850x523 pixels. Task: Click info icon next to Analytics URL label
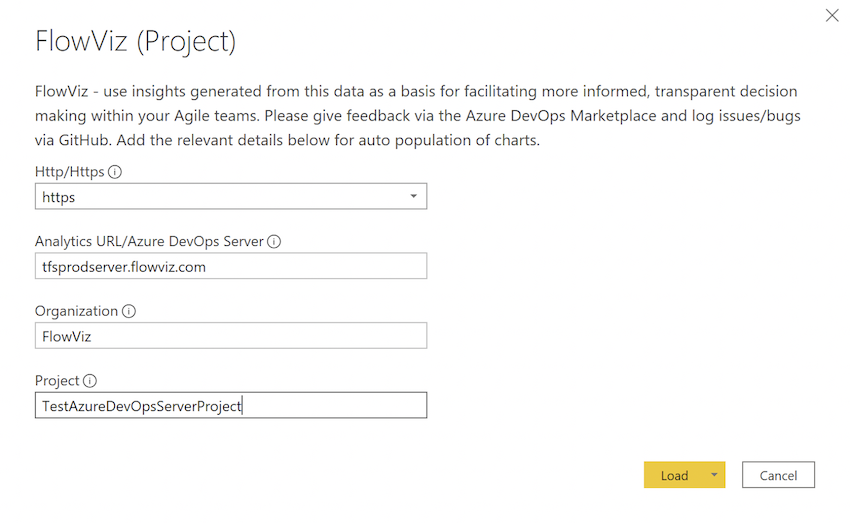point(274,241)
